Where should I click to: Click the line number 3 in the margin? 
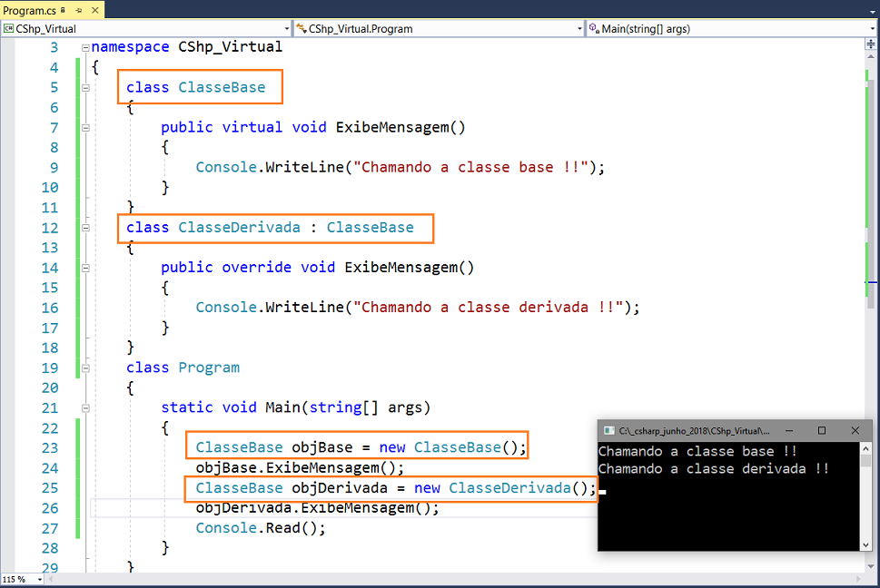click(x=54, y=47)
